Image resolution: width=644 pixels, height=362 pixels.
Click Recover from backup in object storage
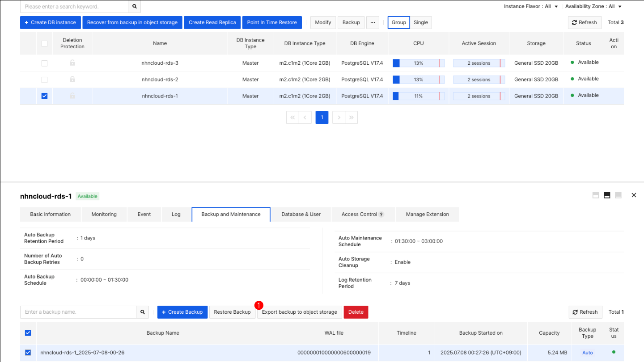click(132, 22)
